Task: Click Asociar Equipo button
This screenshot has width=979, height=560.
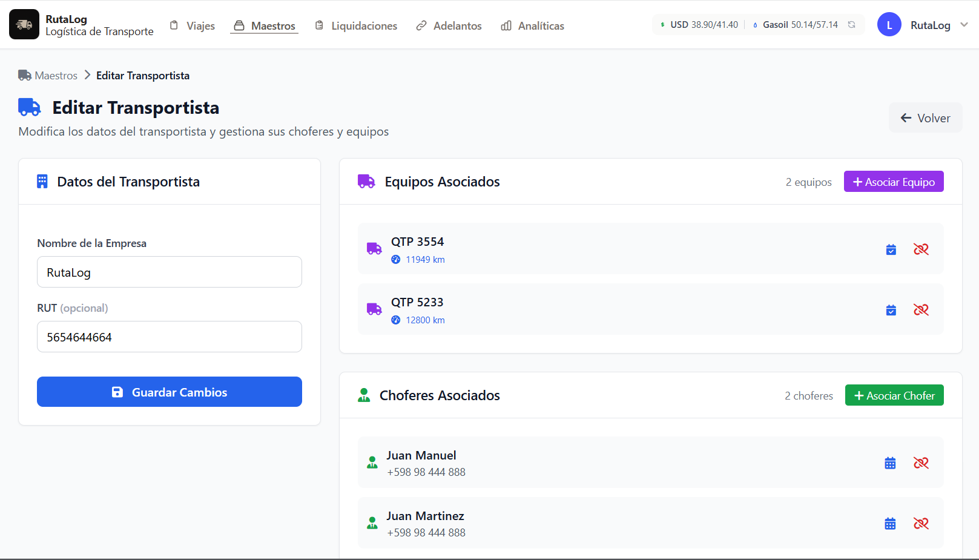Action: point(894,182)
